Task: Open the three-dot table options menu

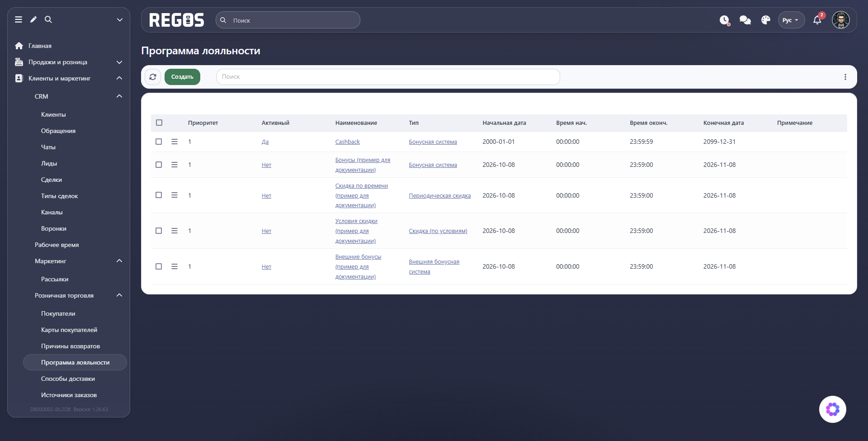Action: click(x=845, y=77)
